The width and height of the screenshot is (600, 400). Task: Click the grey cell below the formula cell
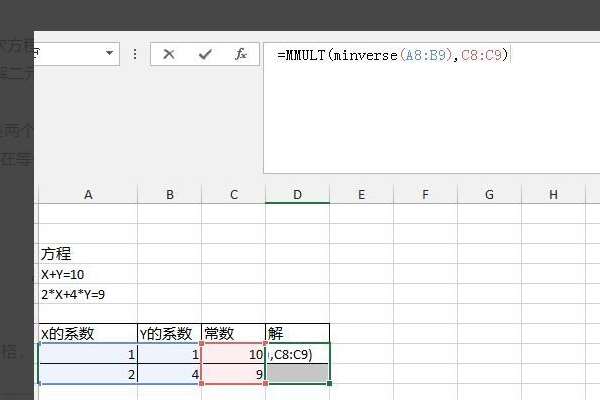(x=297, y=373)
